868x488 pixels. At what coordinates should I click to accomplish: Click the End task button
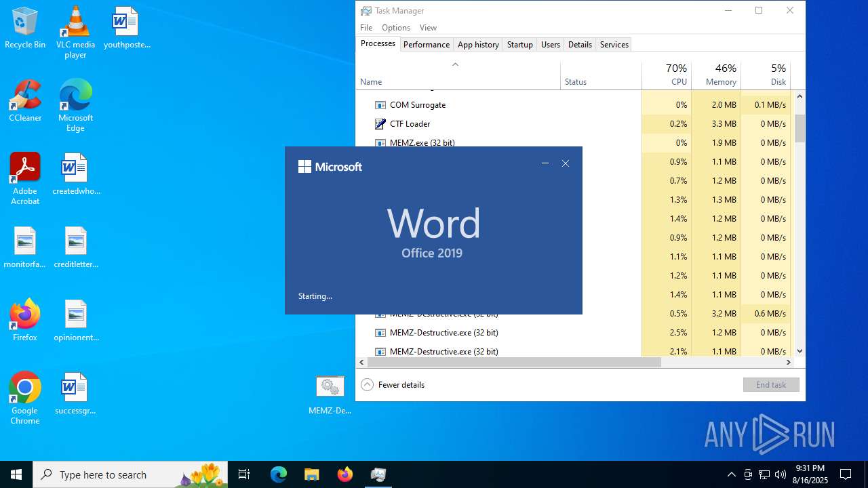(771, 385)
